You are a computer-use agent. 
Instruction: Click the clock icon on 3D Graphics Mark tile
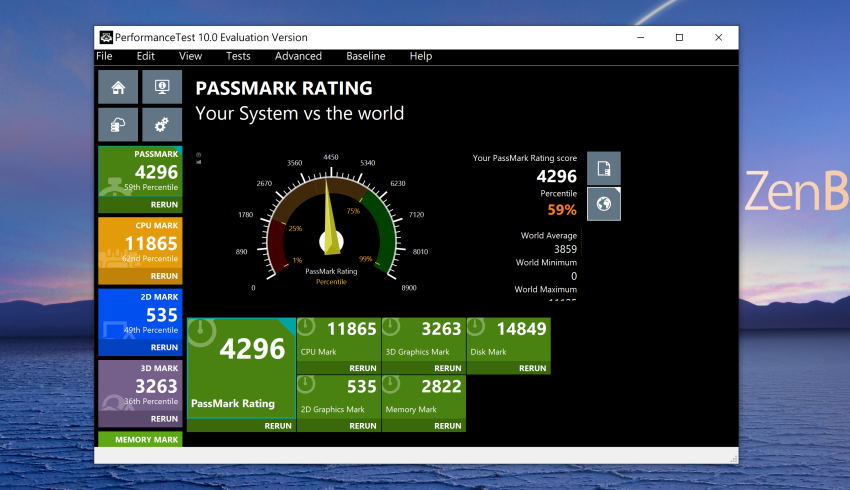click(x=391, y=327)
